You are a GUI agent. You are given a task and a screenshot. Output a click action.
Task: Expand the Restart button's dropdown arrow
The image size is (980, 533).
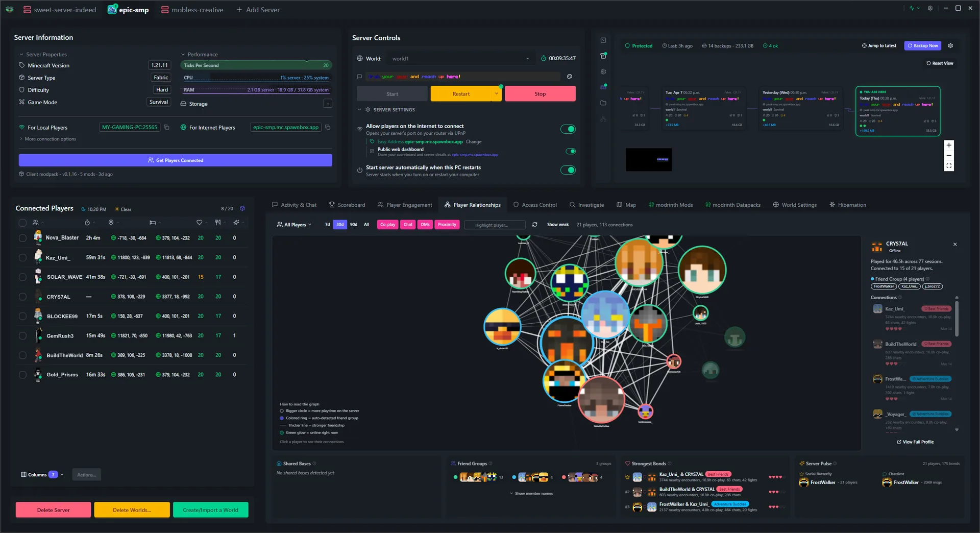click(496, 93)
